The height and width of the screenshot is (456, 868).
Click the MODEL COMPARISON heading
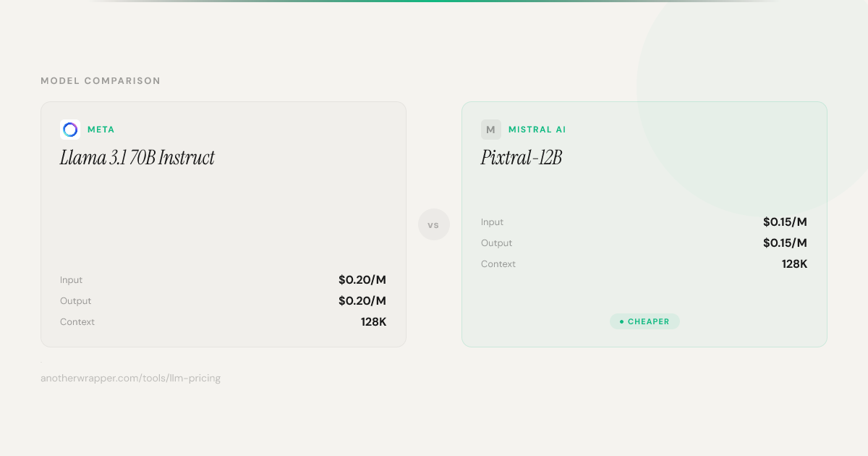(101, 81)
